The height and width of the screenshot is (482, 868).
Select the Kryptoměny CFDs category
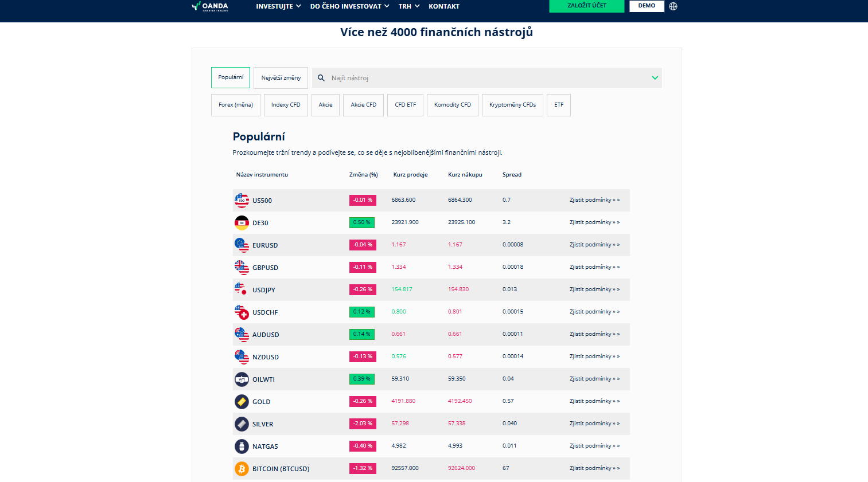512,105
